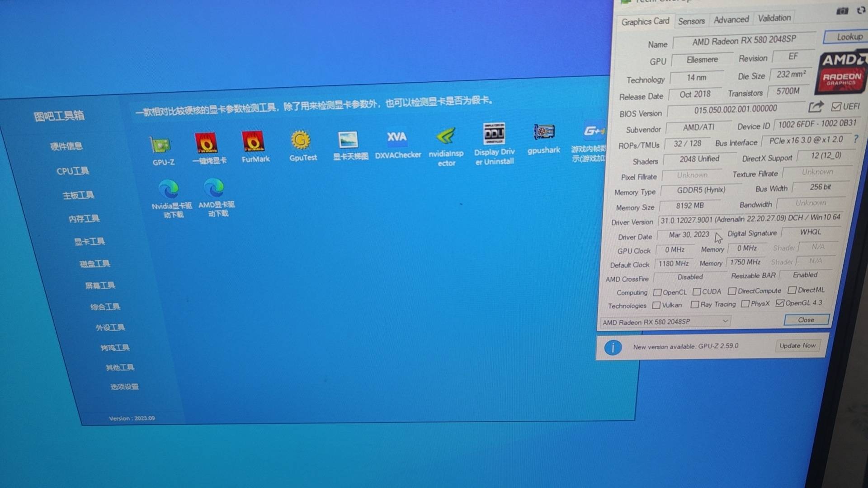Select CPU工具 in the sidebar
This screenshot has height=488, width=868.
(73, 171)
